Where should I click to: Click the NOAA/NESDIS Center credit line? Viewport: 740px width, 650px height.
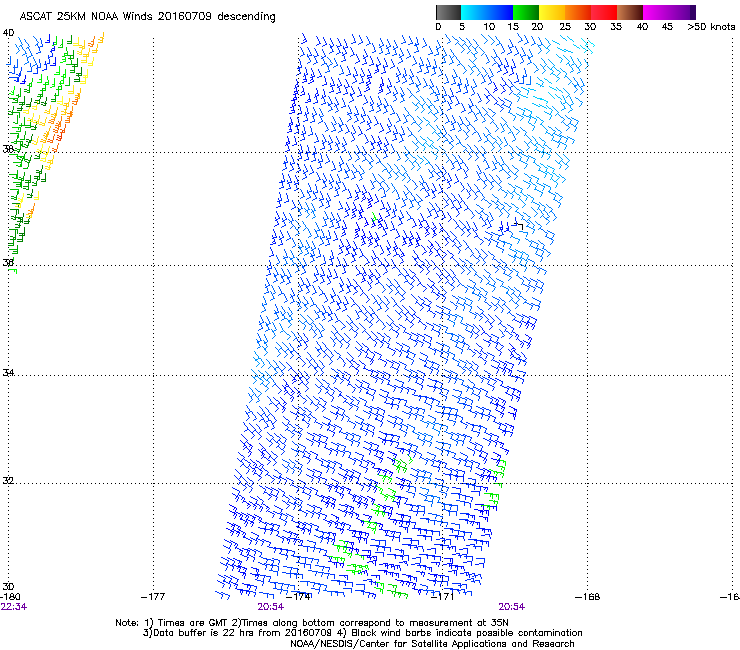coord(432,644)
